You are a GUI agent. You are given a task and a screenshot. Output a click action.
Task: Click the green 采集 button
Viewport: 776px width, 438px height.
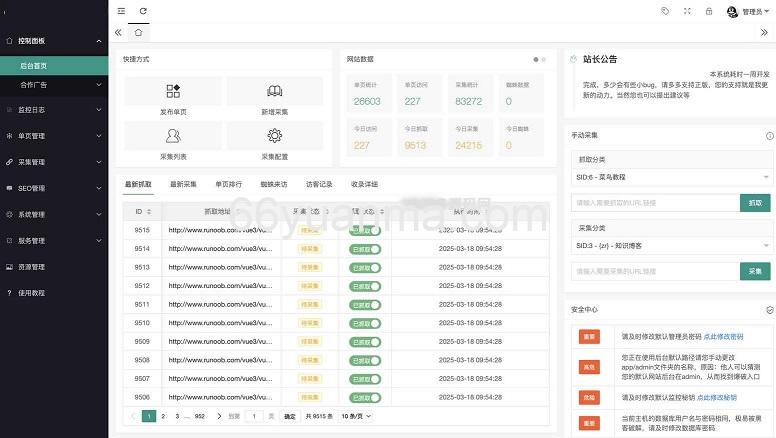click(755, 271)
